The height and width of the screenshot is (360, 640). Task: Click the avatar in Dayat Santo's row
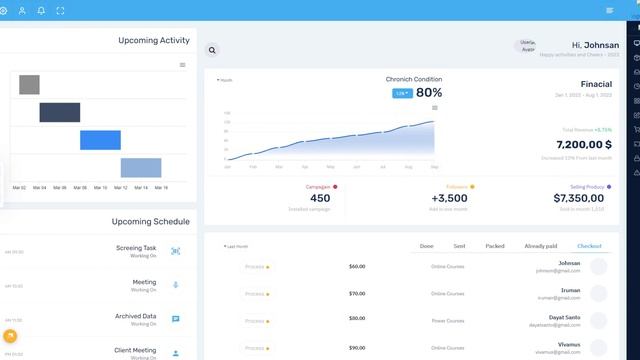[598, 321]
